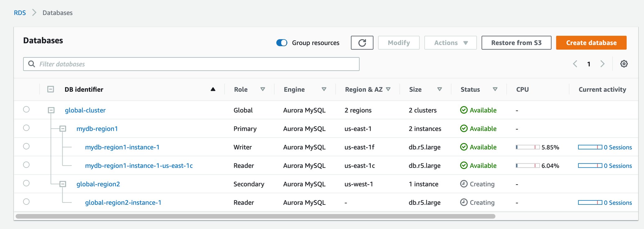Open the Actions dropdown menu
644x229 pixels.
450,43
